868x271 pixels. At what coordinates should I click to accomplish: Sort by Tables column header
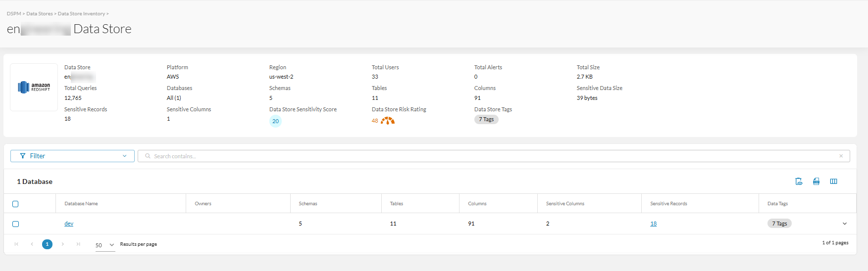coord(397,204)
